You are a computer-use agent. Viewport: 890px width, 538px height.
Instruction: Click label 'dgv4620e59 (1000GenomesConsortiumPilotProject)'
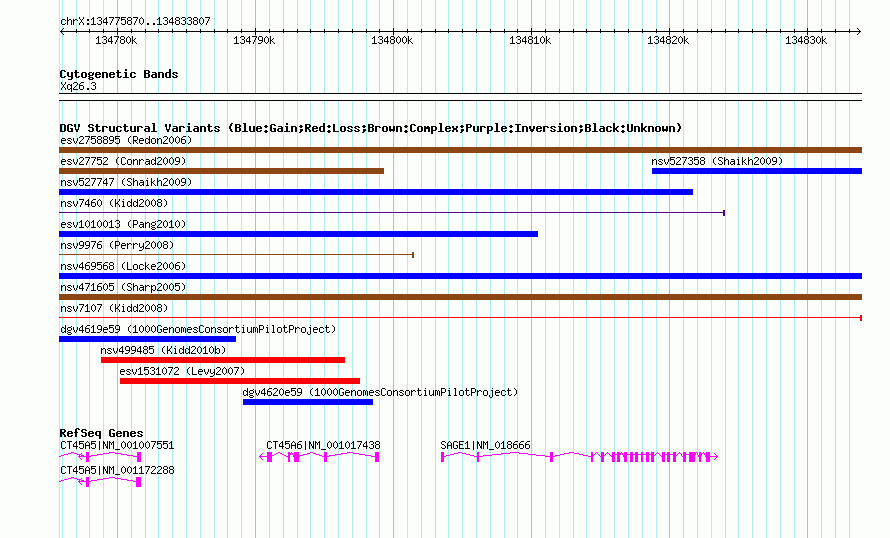[x=380, y=392]
